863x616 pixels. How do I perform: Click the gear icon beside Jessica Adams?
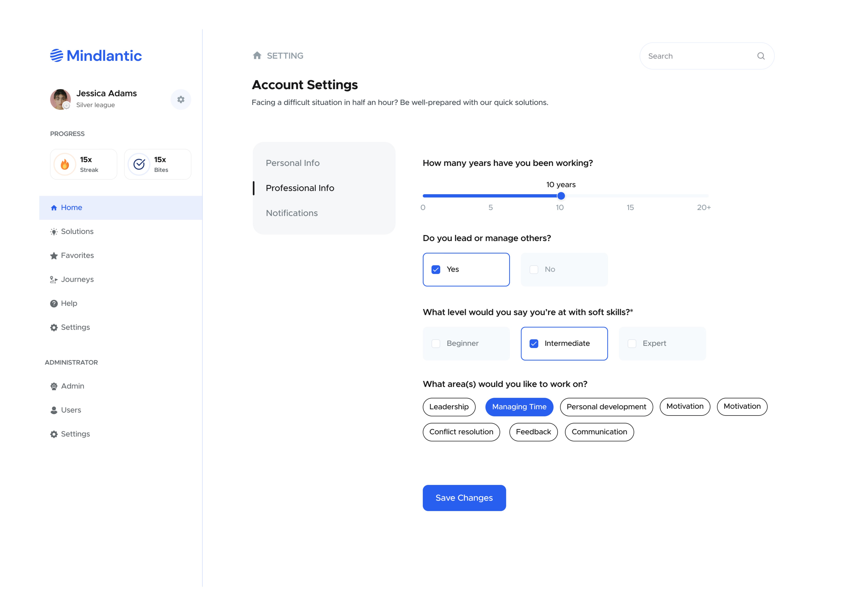[181, 99]
